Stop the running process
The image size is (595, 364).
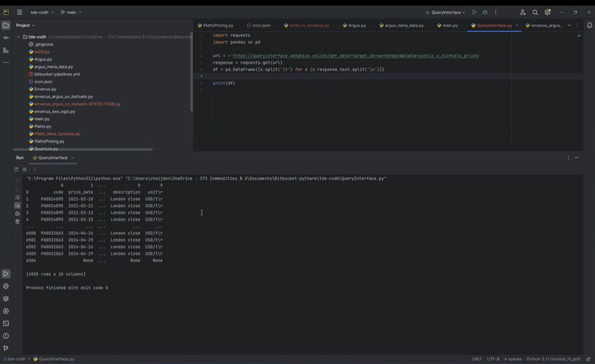point(25,169)
